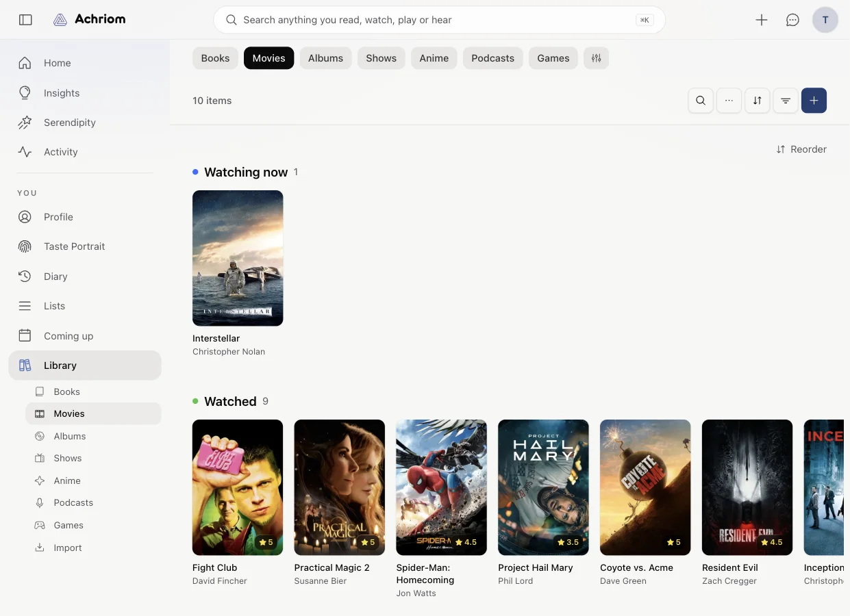Toggle the sidebar panel icon
Image resolution: width=850 pixels, height=616 pixels.
[x=25, y=20]
